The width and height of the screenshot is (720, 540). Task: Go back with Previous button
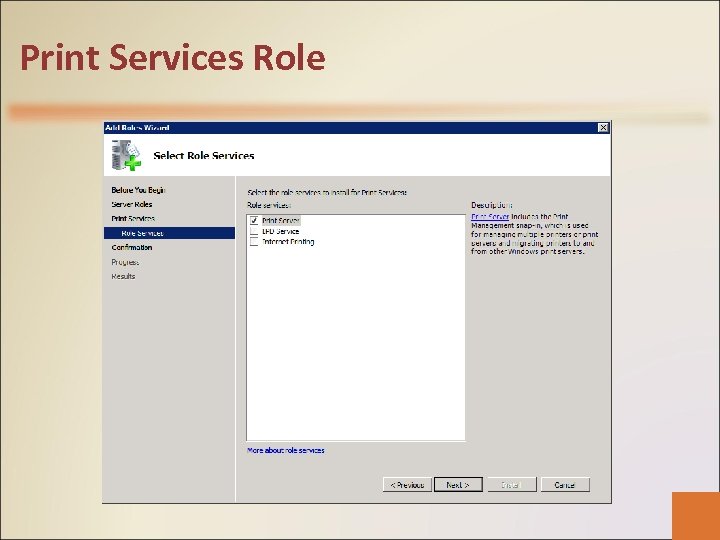407,485
